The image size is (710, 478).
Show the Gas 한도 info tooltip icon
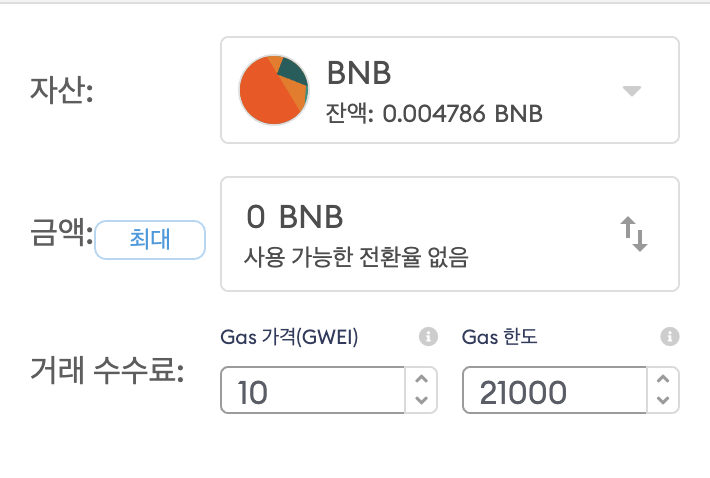pyautogui.click(x=670, y=336)
